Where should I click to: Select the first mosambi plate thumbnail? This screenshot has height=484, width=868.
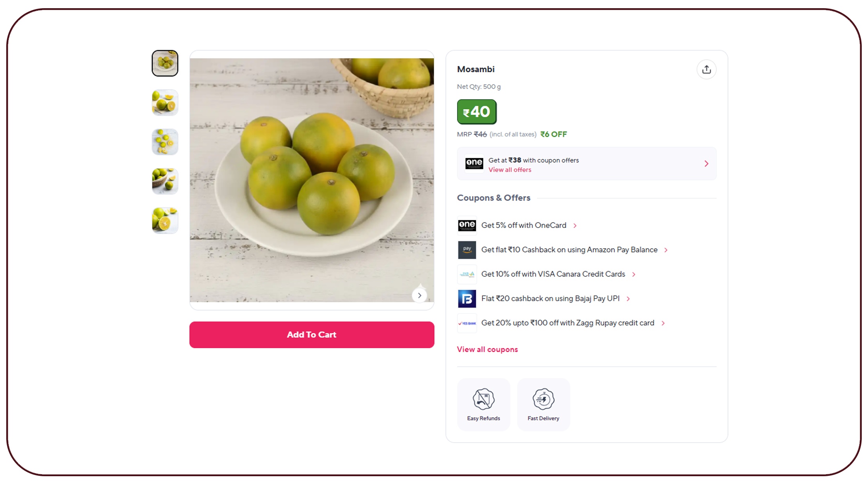tap(165, 63)
